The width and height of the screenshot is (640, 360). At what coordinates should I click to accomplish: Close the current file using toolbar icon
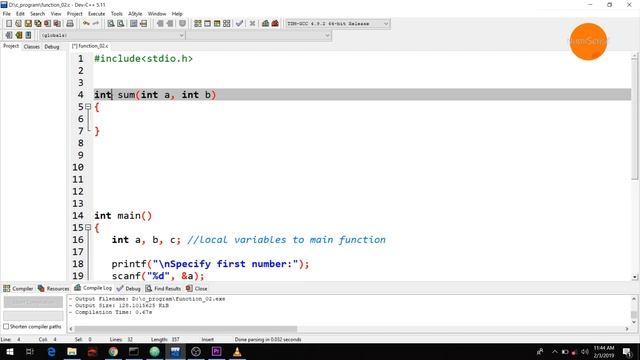[x=48, y=24]
